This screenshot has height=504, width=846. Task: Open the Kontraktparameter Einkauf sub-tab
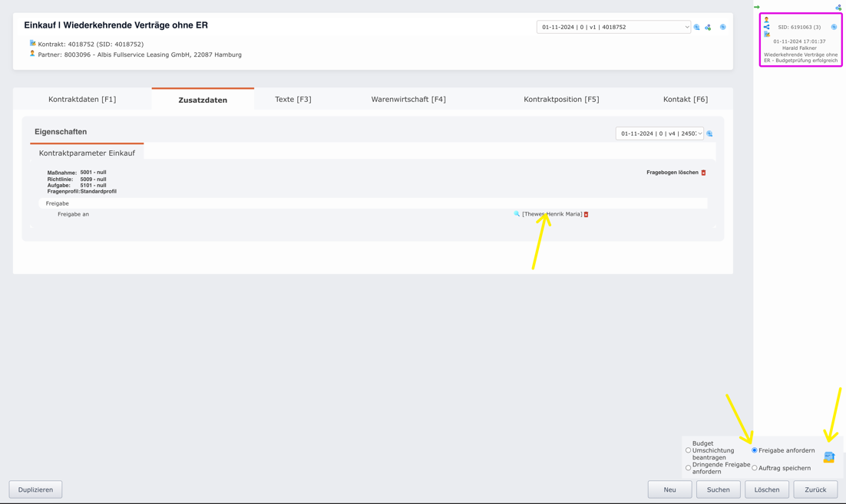click(87, 153)
